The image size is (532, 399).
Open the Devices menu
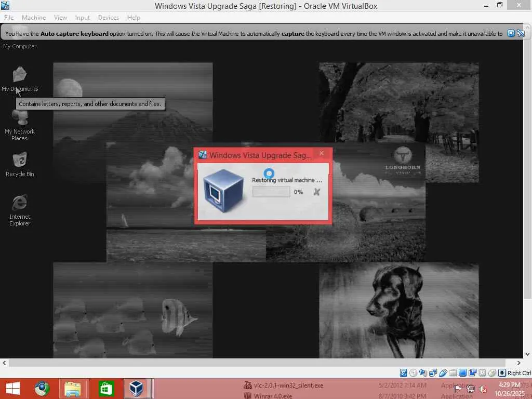(x=109, y=18)
